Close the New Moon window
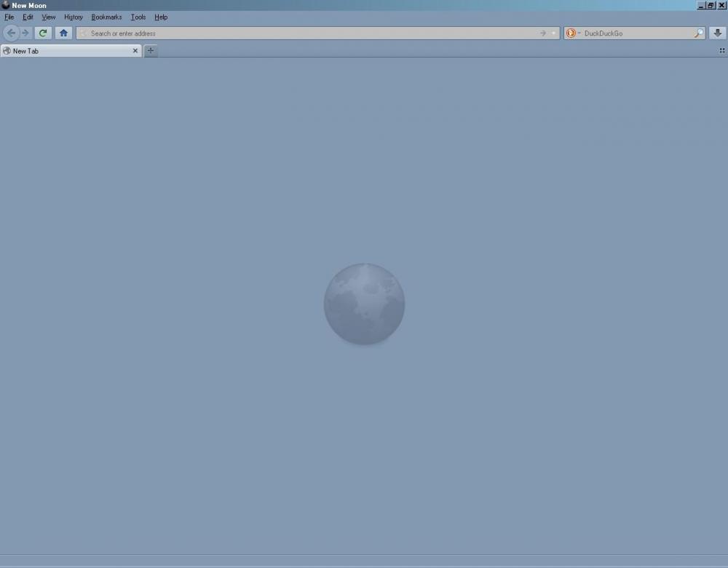 (x=721, y=6)
